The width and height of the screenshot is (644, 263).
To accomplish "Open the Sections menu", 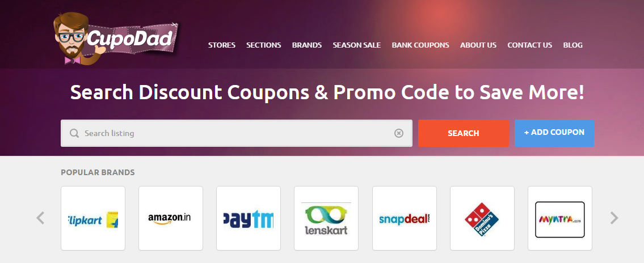I will [264, 45].
